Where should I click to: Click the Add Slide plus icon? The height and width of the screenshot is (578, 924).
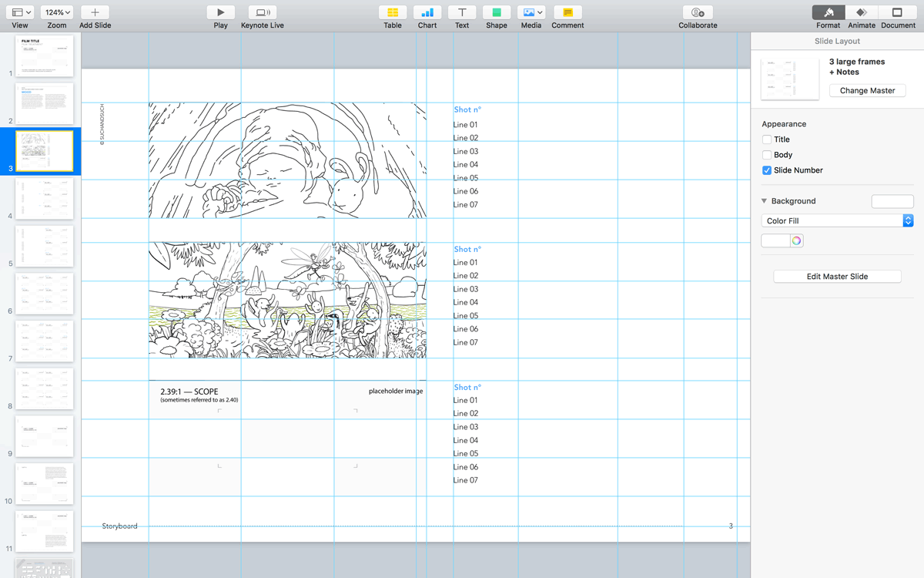click(x=95, y=12)
